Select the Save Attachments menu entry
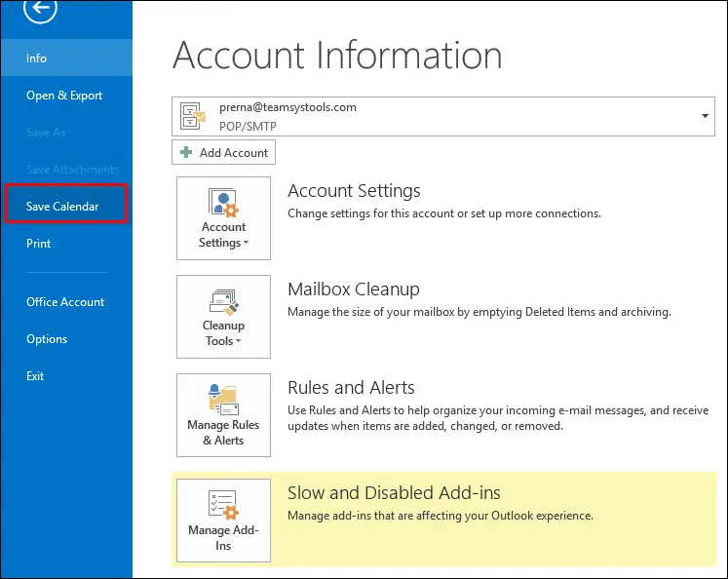Viewport: 728px width, 579px height. (x=72, y=170)
